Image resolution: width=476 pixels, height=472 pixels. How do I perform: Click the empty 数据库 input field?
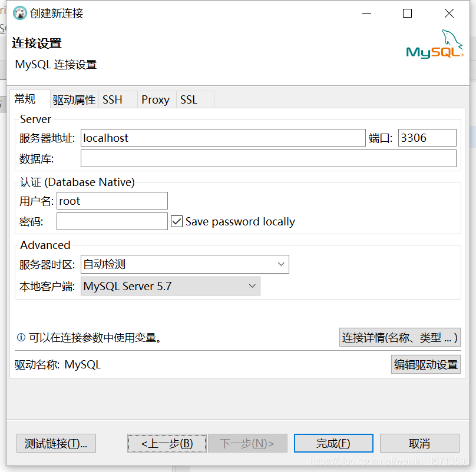(x=269, y=158)
